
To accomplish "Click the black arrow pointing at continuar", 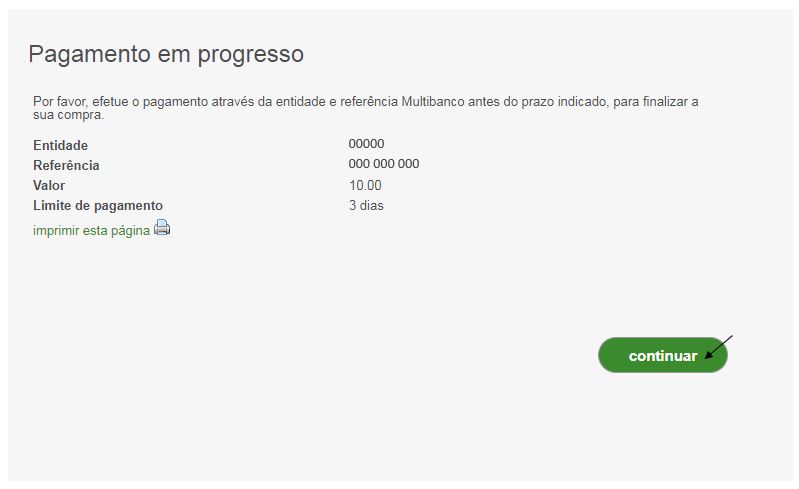I will tap(719, 347).
